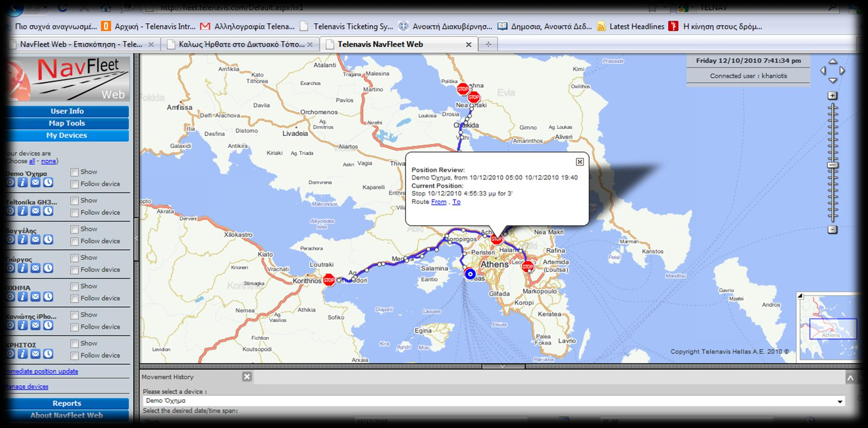Click the STOP marker near Artemida
The height and width of the screenshot is (428, 868).
528,267
